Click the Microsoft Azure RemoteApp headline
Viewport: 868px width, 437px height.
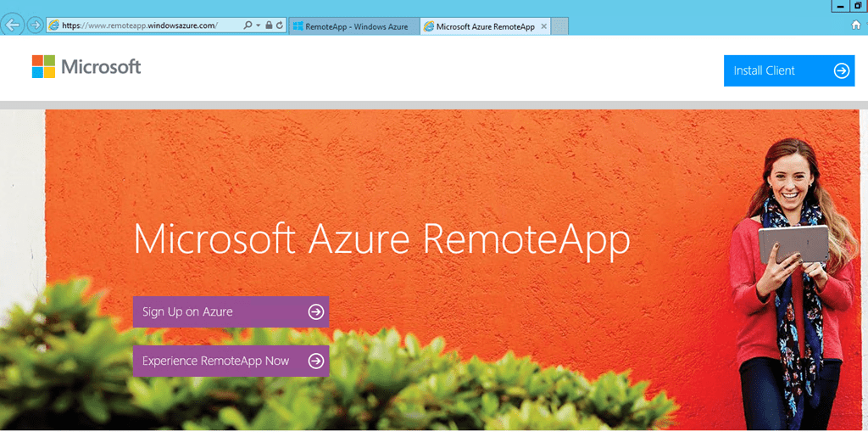click(x=382, y=240)
